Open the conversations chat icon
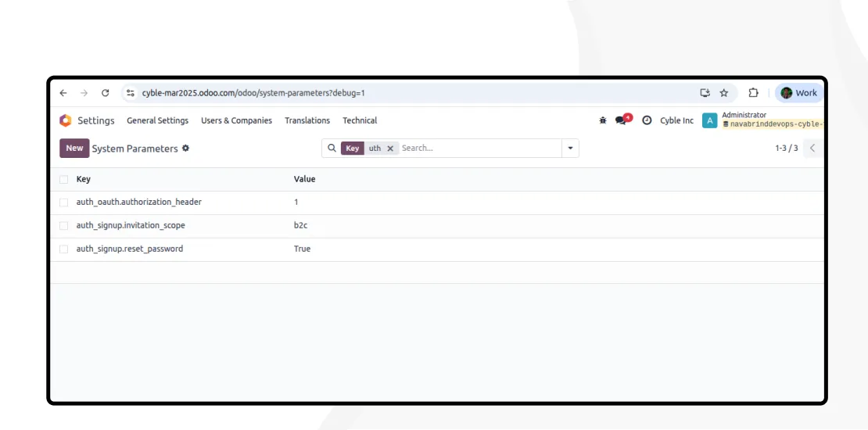868x430 pixels. pos(622,120)
